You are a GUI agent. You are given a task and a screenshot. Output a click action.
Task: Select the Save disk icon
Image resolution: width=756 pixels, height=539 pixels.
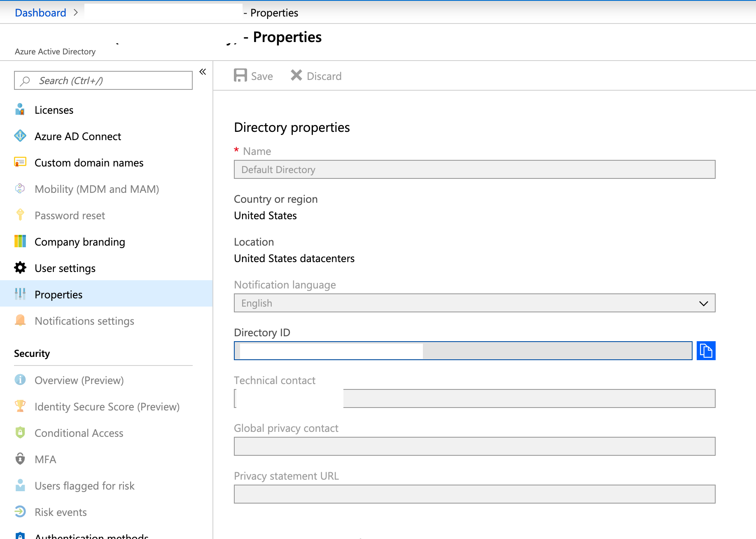click(x=241, y=75)
